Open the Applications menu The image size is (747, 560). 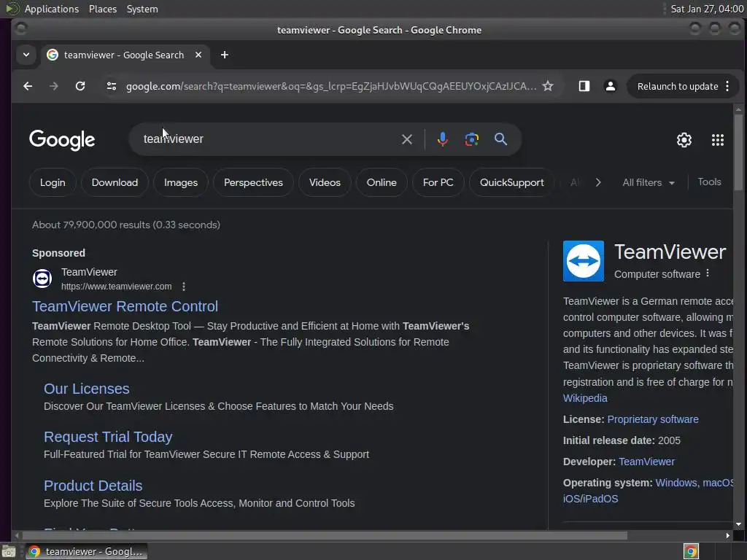coord(52,9)
